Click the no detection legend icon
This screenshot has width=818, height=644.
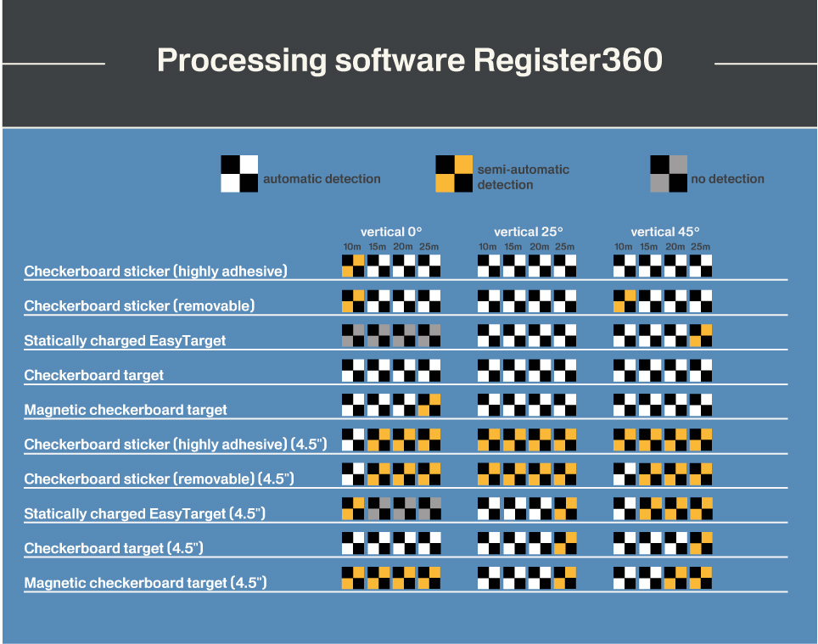point(669,174)
